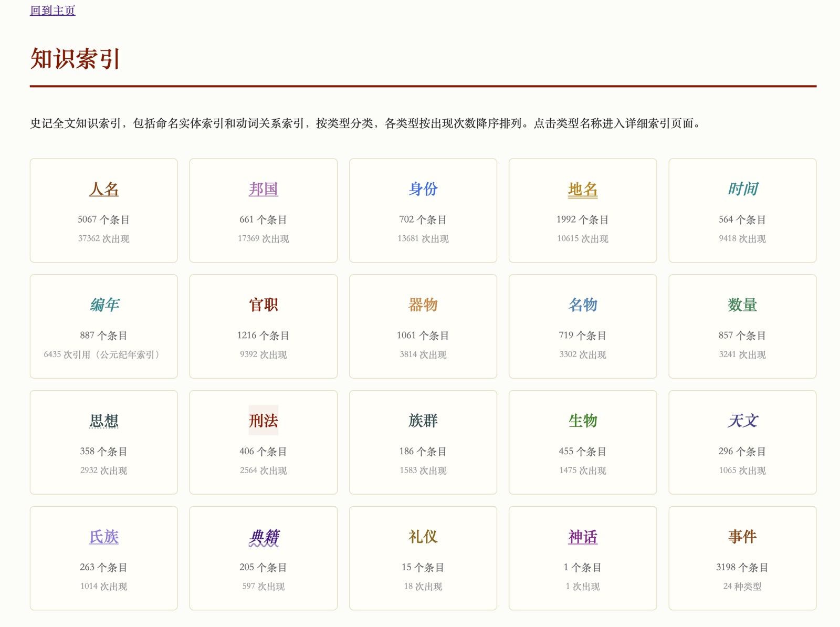
Task: Click the '24 种类型' text
Action: click(742, 587)
